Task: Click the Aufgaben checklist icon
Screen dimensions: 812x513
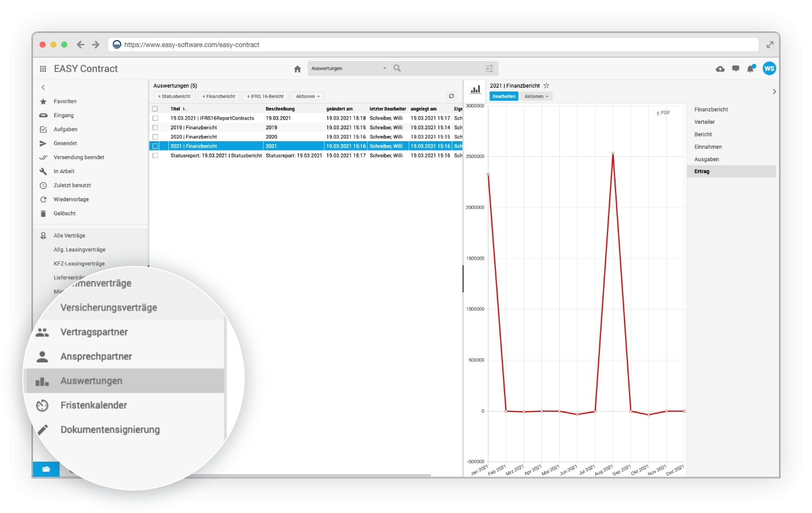Action: click(x=43, y=129)
